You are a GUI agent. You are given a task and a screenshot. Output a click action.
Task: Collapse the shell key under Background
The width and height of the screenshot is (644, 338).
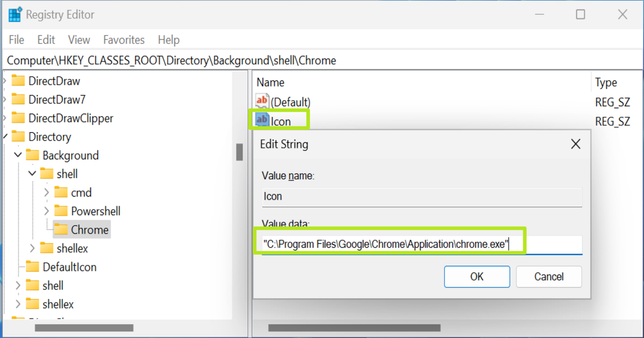pos(32,173)
